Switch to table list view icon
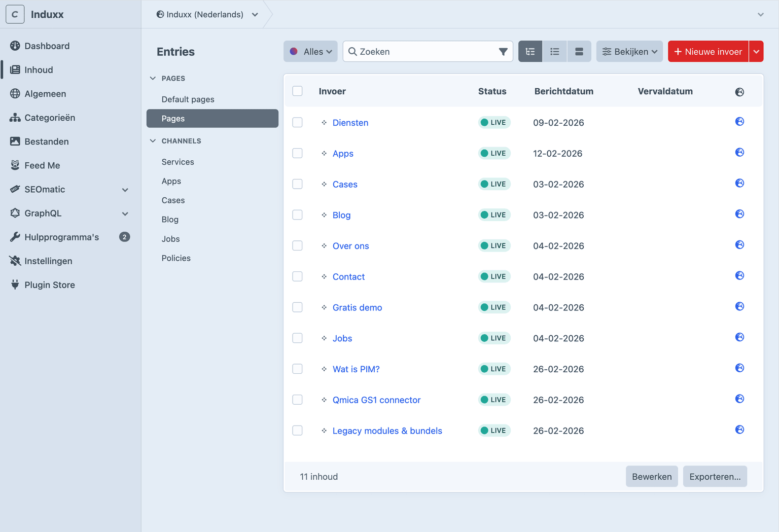779x532 pixels. coord(554,52)
